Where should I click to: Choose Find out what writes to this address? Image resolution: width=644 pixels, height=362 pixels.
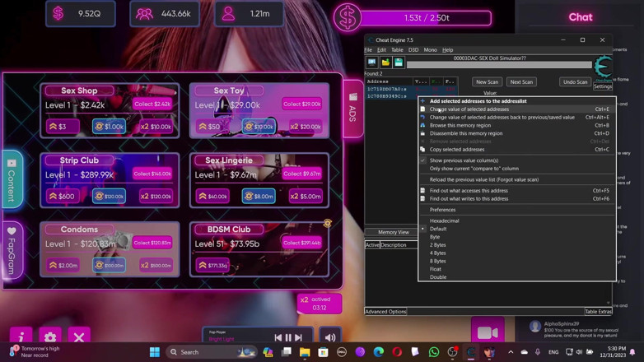(x=469, y=198)
